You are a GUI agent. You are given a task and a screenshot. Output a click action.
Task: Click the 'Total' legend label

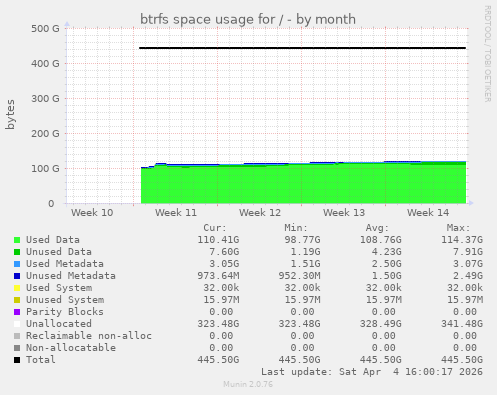41,360
